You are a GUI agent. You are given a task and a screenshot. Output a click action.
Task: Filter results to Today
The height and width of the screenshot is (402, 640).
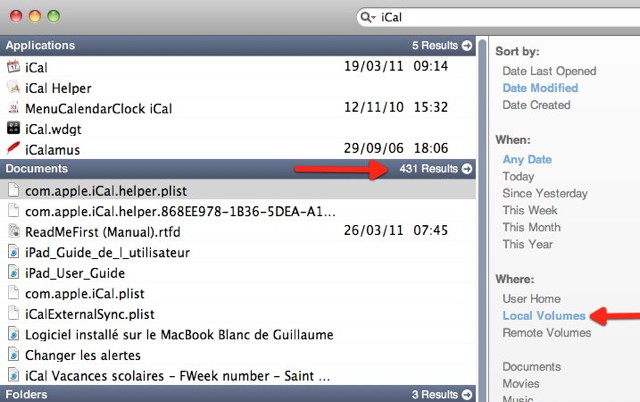tap(518, 176)
